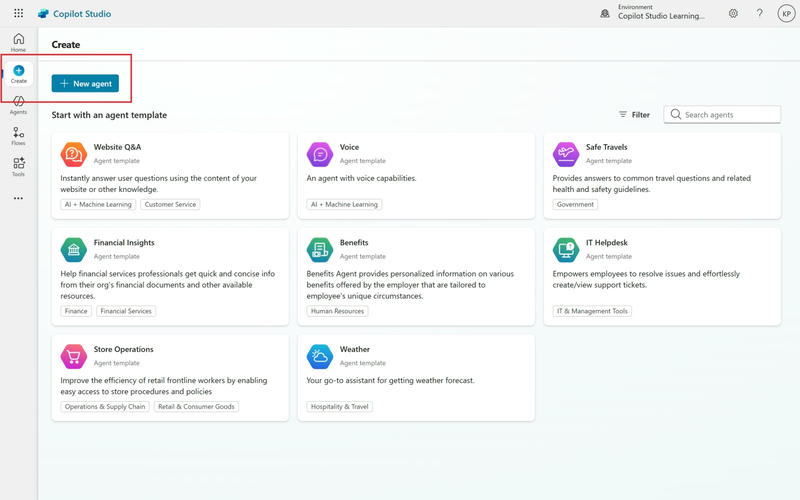Click the Help question mark icon
Viewport: 800px width, 500px height.
[759, 14]
